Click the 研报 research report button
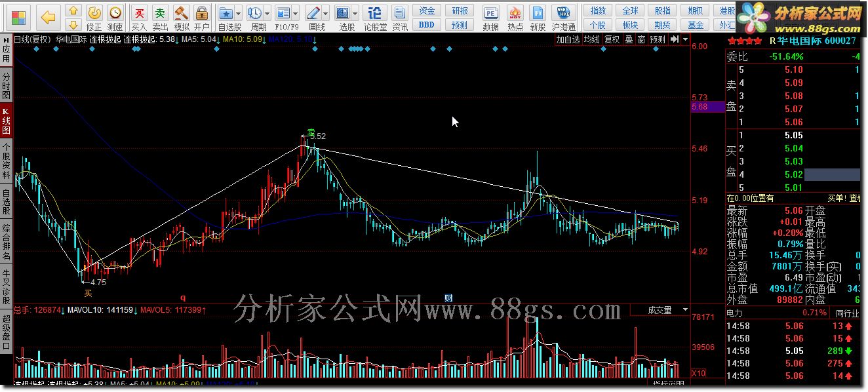This screenshot has height=392, width=868. click(x=460, y=10)
